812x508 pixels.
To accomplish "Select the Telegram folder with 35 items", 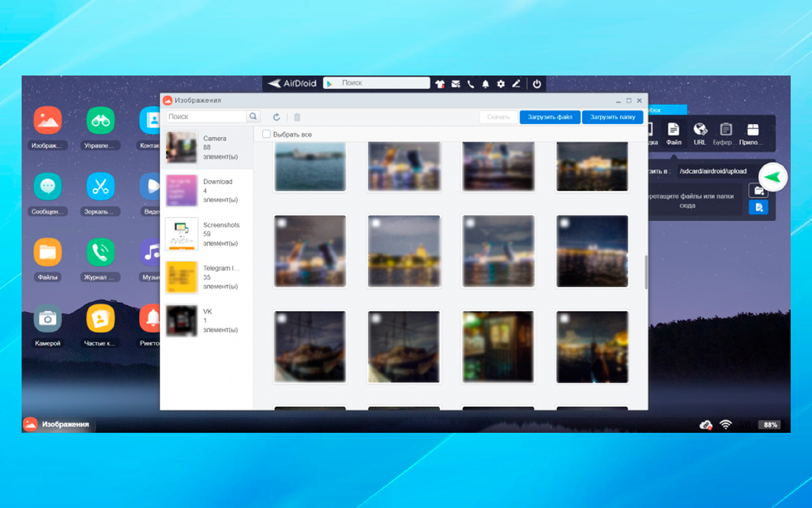I will 206,278.
